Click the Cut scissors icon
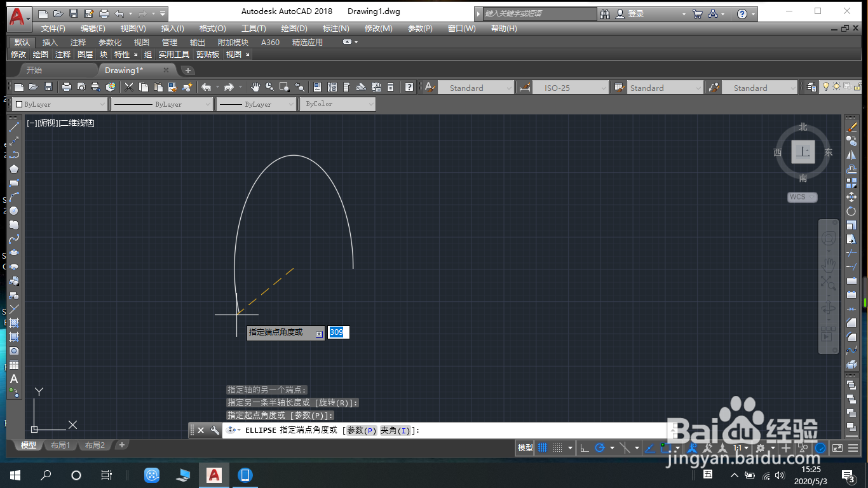868x488 pixels. pyautogui.click(x=129, y=87)
